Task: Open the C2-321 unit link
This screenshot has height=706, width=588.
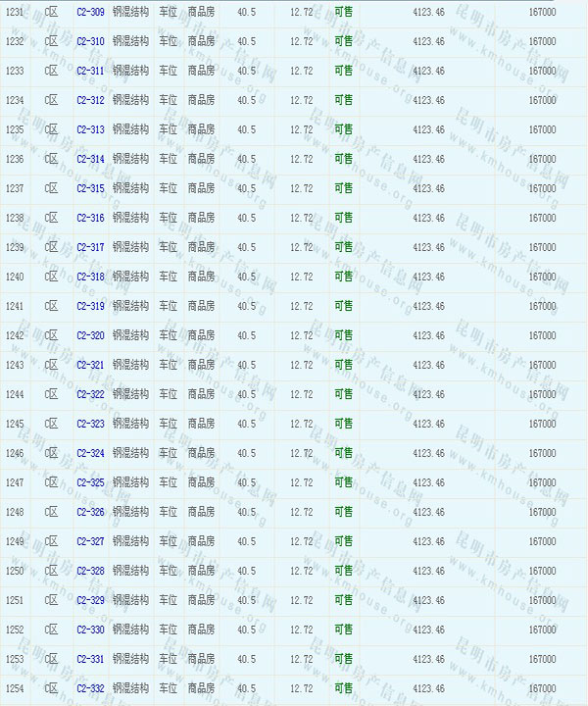Action: pos(90,365)
